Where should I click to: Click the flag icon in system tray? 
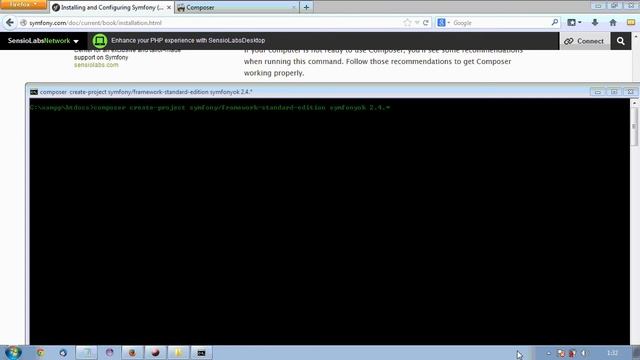(x=561, y=353)
